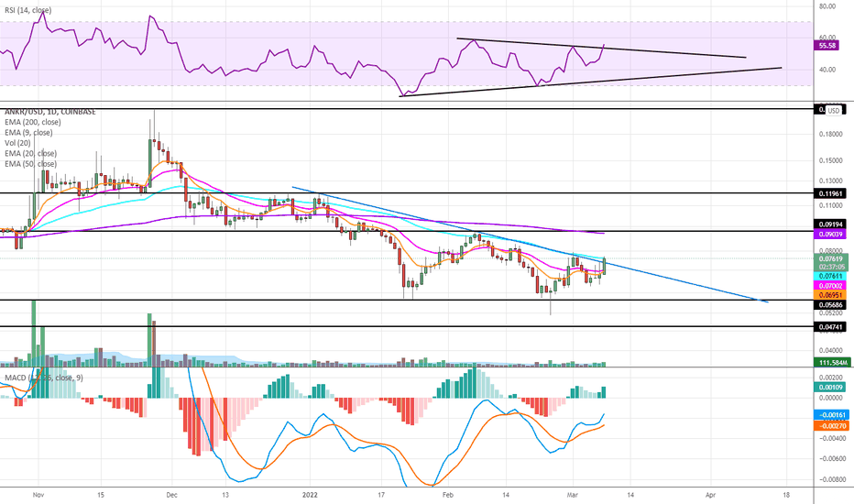Image resolution: width=854 pixels, height=504 pixels.
Task: Click the Apr date on time axis
Action: point(710,495)
